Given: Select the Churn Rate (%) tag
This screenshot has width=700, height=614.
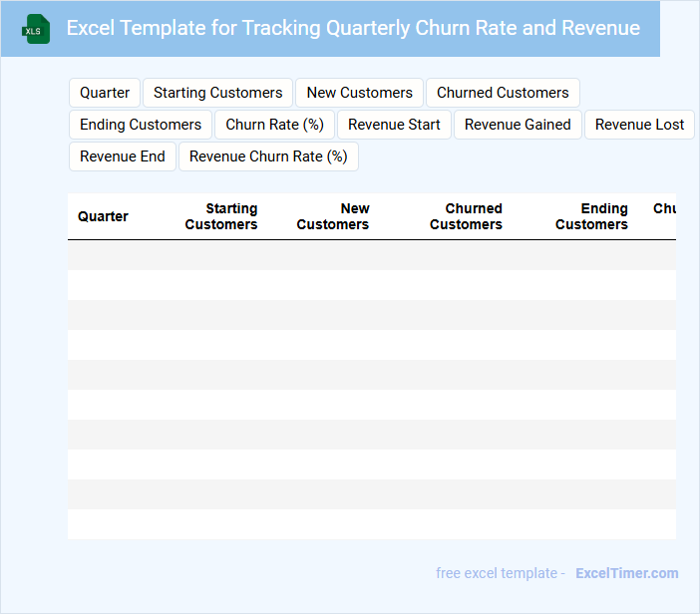Looking at the screenshot, I should point(274,125).
